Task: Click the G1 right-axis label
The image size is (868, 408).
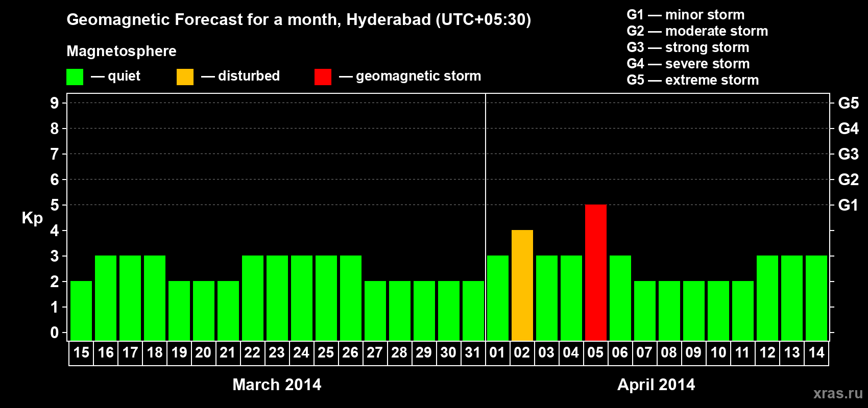Action: coord(848,205)
